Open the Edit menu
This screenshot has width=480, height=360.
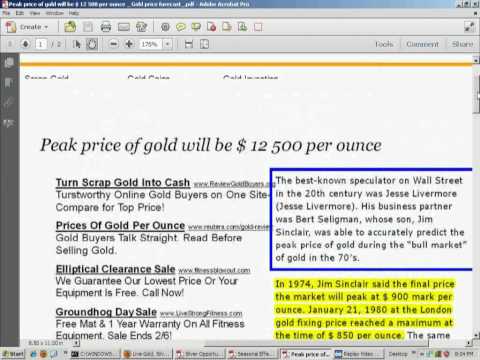20,13
